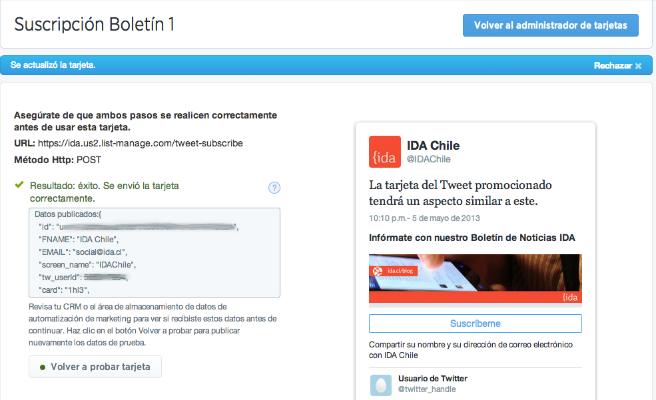This screenshot has height=400, width=656.
Task: Dismiss the notification with Rechazar
Action: click(x=618, y=66)
